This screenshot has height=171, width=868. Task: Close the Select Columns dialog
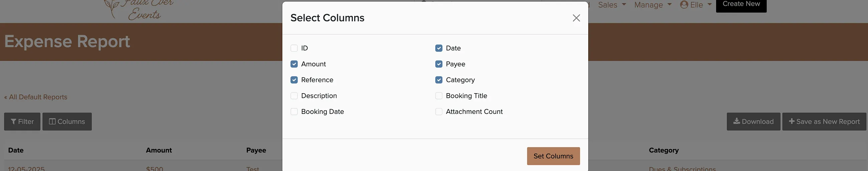point(576,18)
